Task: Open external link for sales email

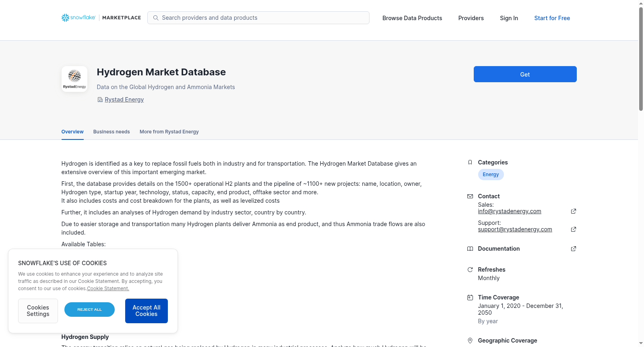Action: pos(574,211)
